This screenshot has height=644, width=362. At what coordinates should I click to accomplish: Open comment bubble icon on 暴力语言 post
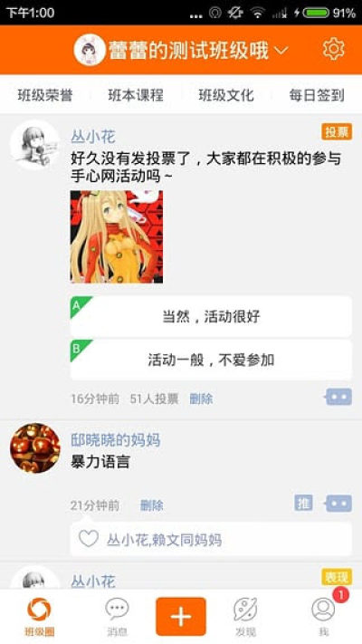(338, 504)
